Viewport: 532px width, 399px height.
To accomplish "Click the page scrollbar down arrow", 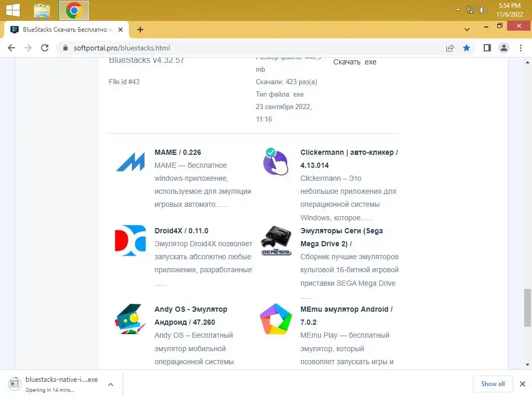I will coord(527,365).
